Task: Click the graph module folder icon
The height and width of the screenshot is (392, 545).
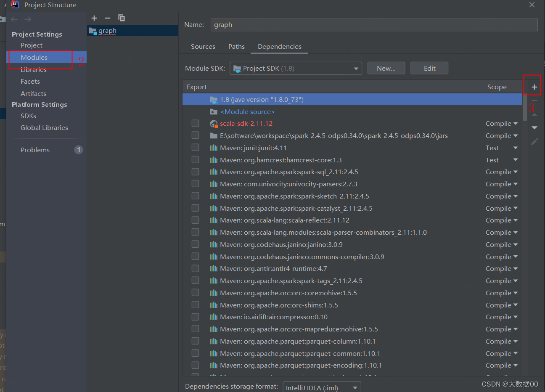Action: [93, 31]
